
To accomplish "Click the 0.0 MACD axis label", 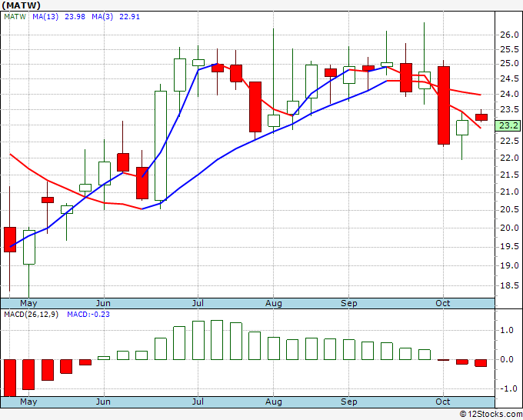I will [x=507, y=359].
